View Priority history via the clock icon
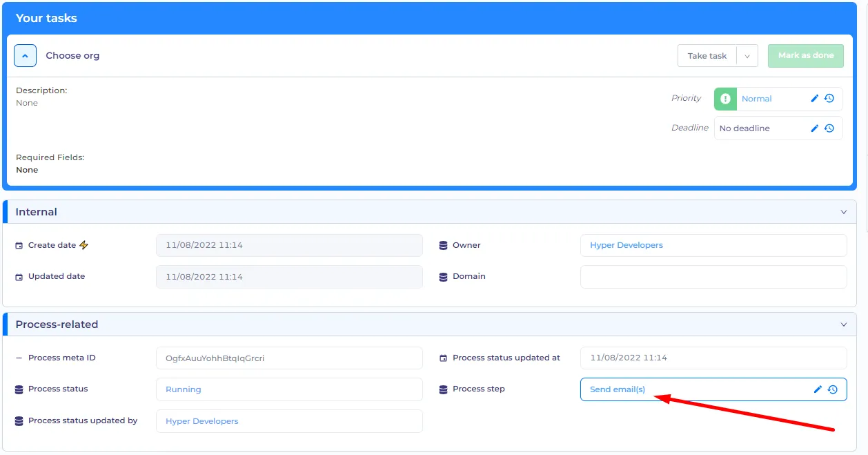The height and width of the screenshot is (455, 868). pyautogui.click(x=829, y=99)
